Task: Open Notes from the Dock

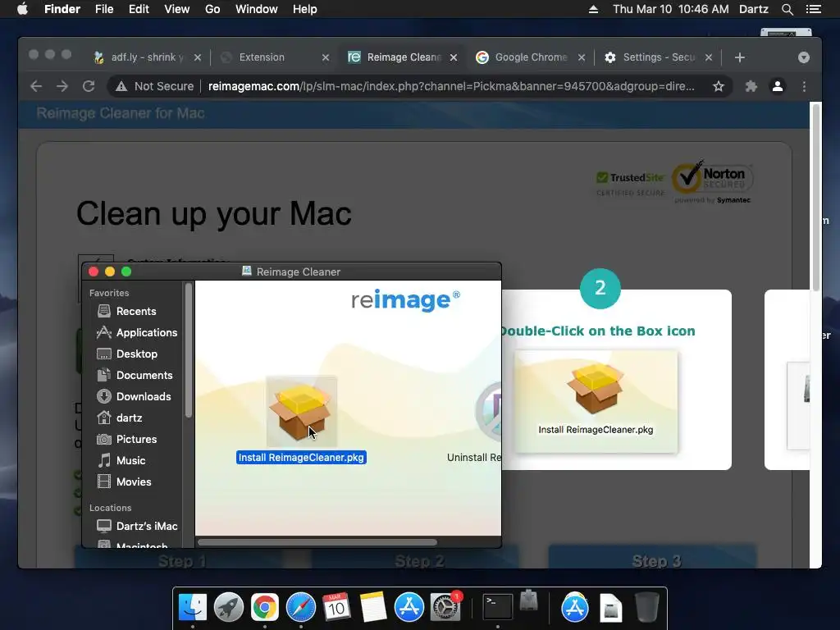Action: [373, 608]
